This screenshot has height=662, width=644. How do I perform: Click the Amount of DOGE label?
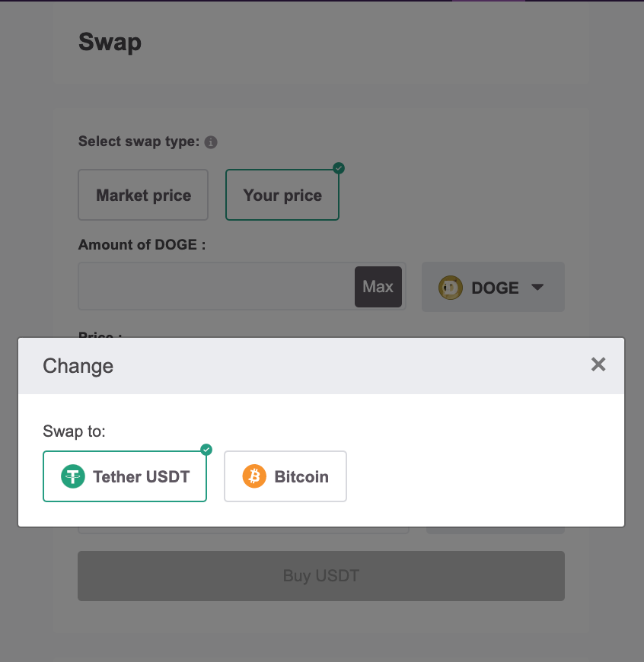142,245
